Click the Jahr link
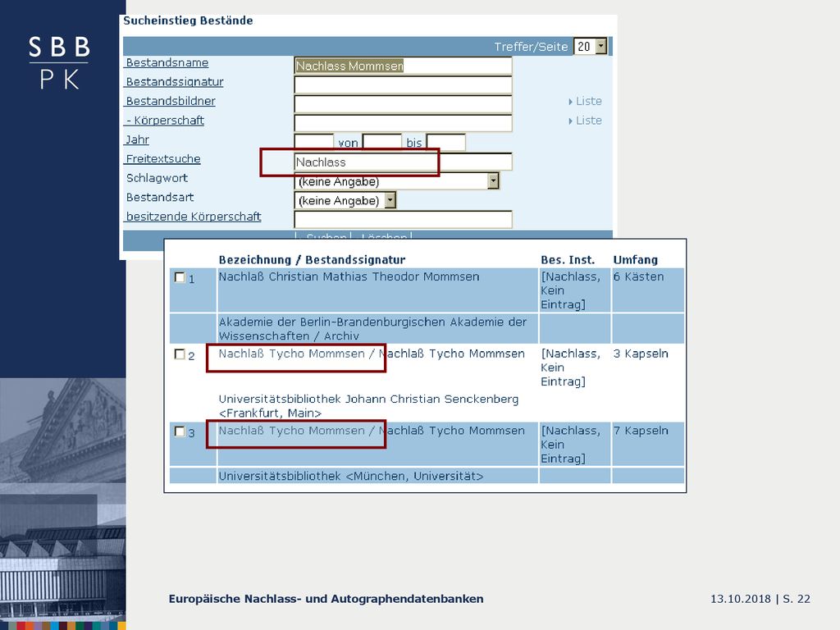The width and height of the screenshot is (840, 630). coord(137,139)
